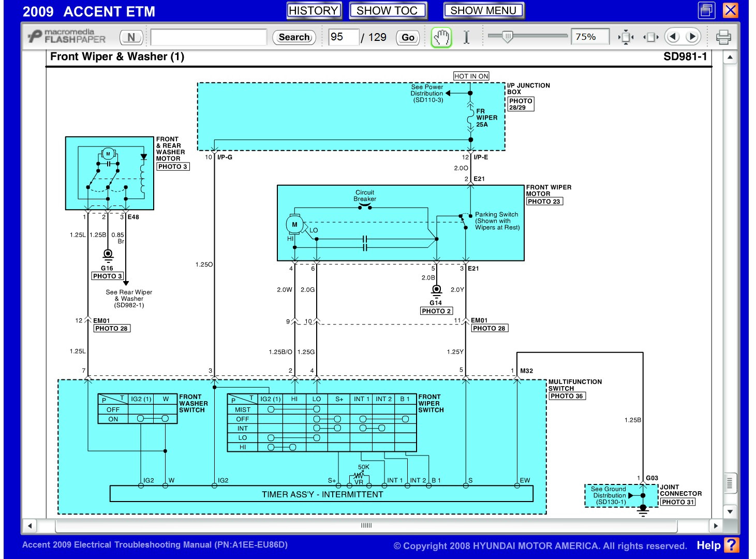Click the Front Wiper & Washer (1) title

tap(117, 57)
